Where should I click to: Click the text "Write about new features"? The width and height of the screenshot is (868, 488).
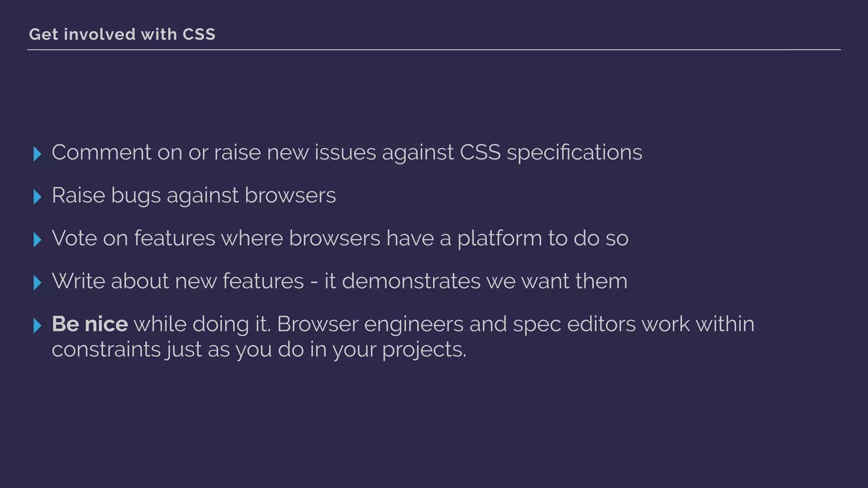pyautogui.click(x=178, y=281)
